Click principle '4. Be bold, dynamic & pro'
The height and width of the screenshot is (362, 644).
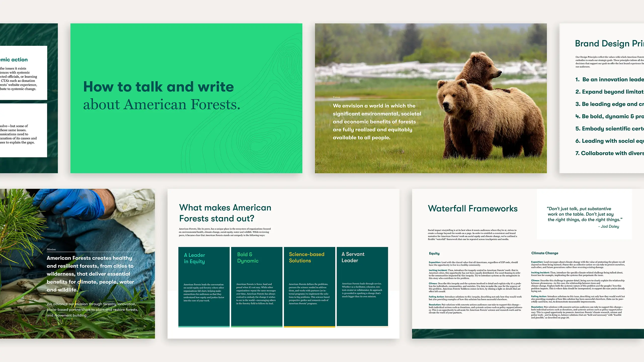[610, 116]
